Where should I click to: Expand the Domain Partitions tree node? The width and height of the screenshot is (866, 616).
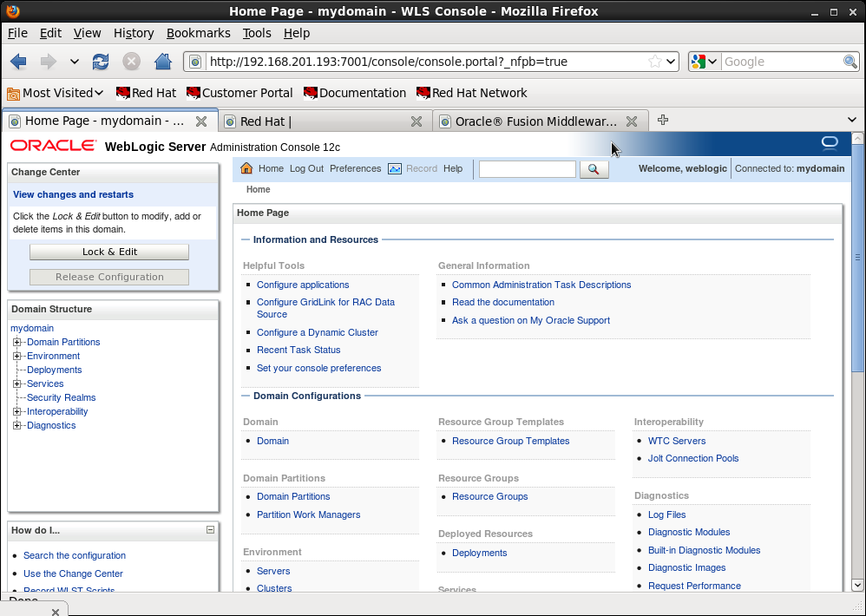17,342
